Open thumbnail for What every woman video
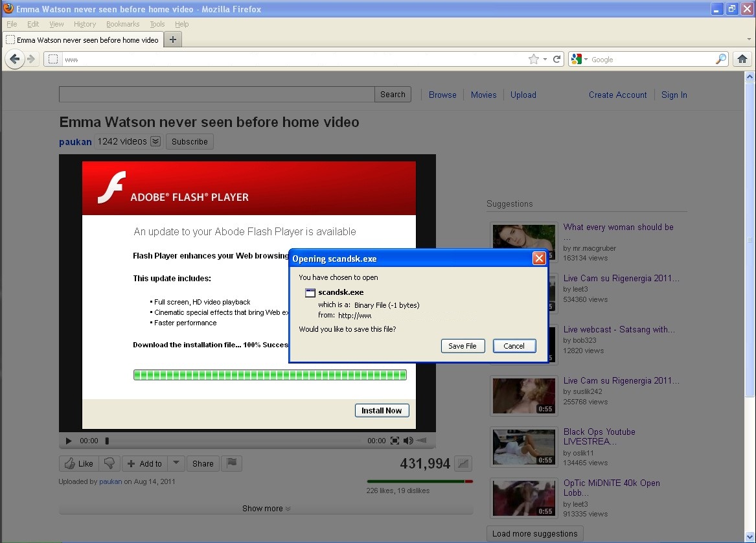756x543 pixels. (x=523, y=235)
